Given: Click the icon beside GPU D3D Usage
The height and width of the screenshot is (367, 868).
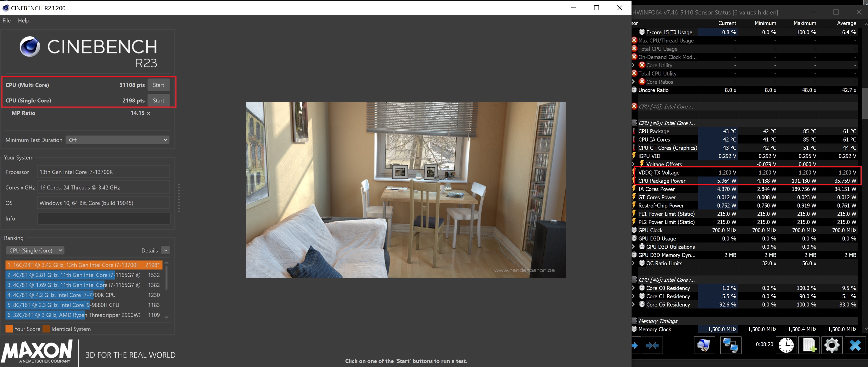Looking at the screenshot, I should click(634, 238).
